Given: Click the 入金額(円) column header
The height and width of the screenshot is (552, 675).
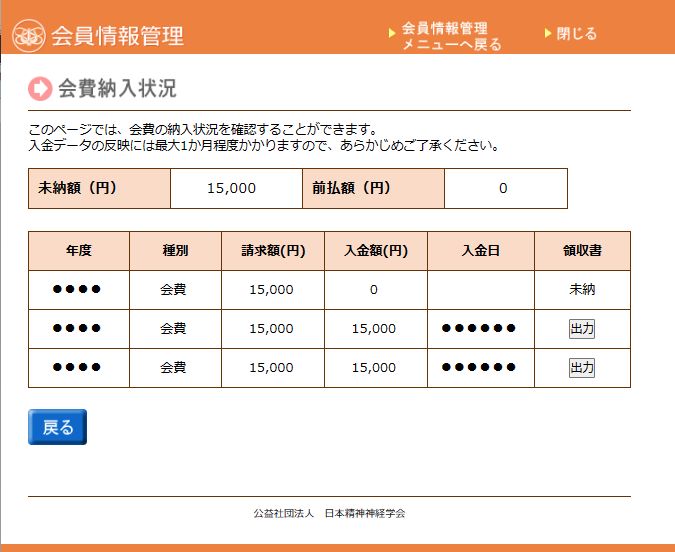Looking at the screenshot, I should (376, 251).
